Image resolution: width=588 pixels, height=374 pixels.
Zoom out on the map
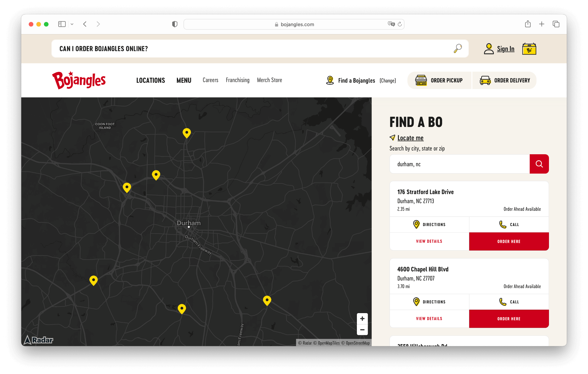362,330
